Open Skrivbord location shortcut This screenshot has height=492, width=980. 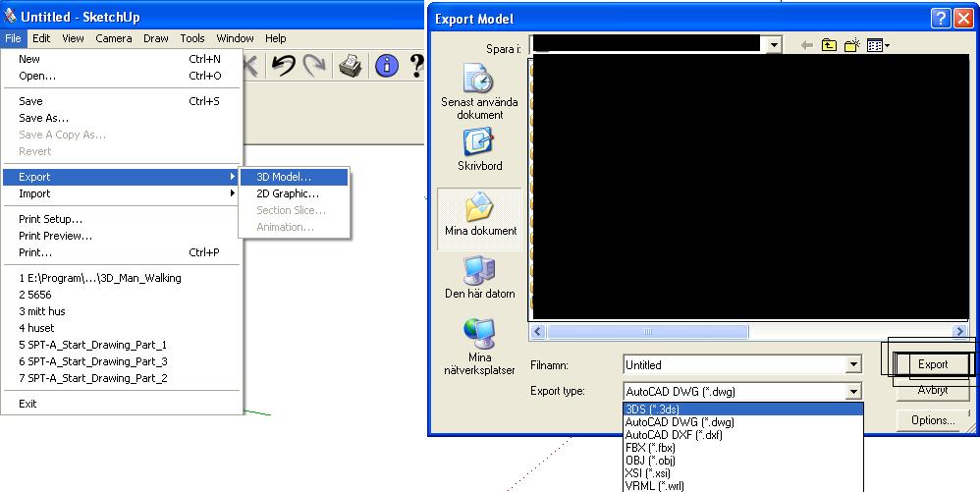[x=479, y=149]
